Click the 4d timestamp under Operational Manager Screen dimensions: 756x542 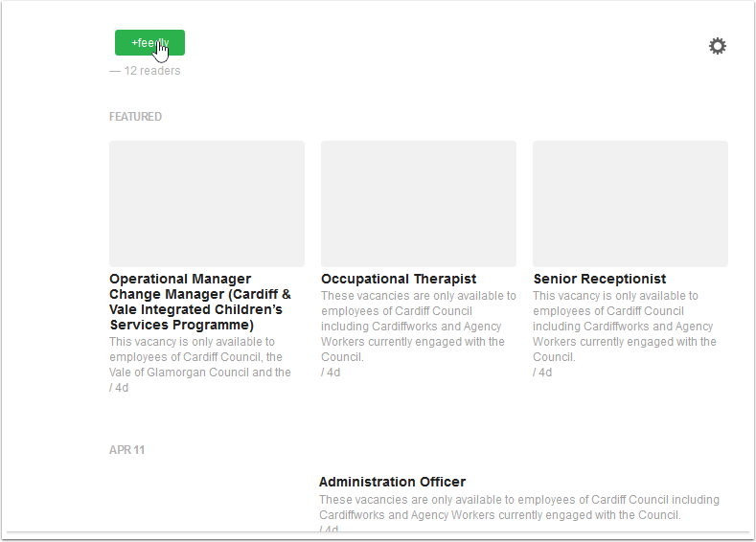[x=119, y=388]
